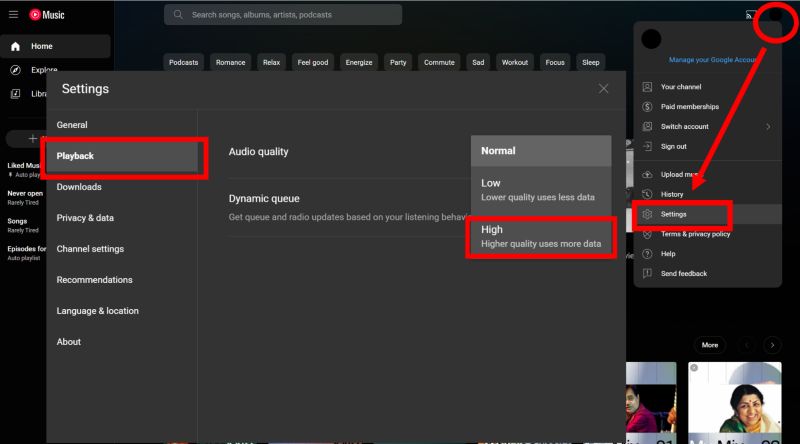Image resolution: width=800 pixels, height=444 pixels.
Task: Choose Normal audio quality option
Action: coord(540,151)
